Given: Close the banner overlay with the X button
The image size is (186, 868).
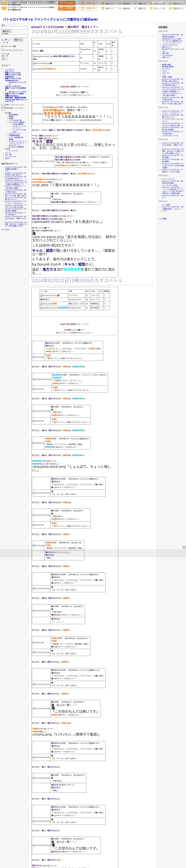Looking at the screenshot, I should pos(184,548).
